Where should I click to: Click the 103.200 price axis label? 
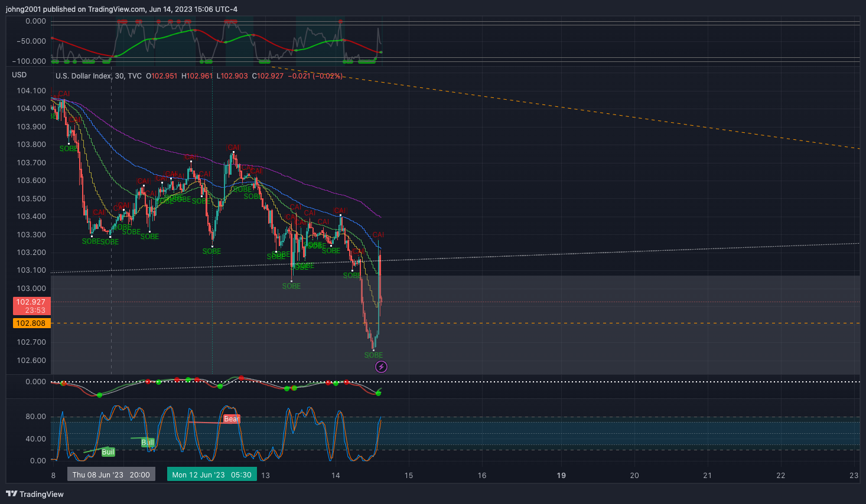[31, 253]
